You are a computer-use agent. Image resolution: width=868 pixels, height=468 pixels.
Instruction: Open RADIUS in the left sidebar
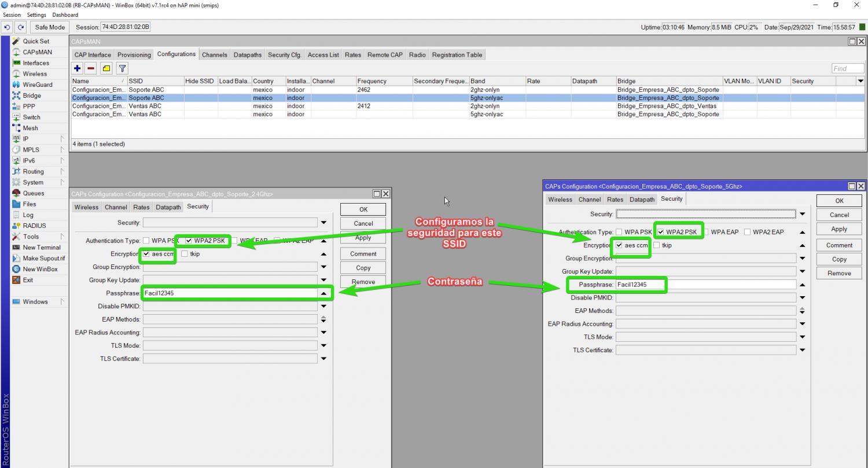[x=34, y=226]
